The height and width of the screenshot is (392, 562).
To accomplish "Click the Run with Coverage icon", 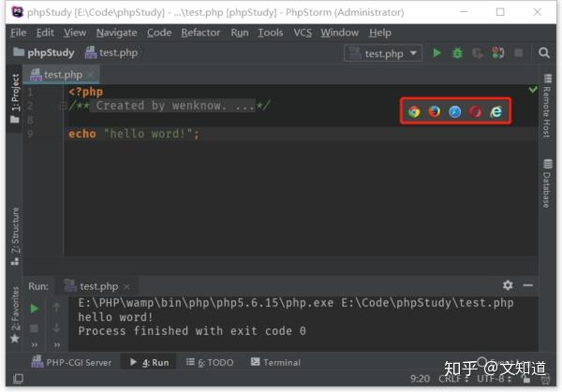I will (478, 53).
